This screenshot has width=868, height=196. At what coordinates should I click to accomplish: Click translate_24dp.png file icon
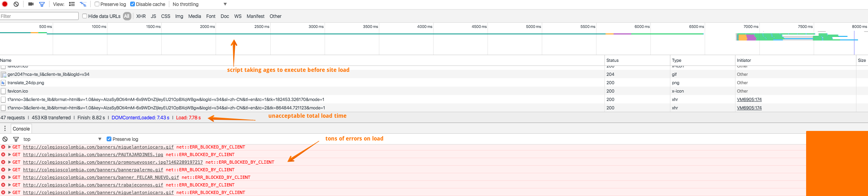coord(3,83)
